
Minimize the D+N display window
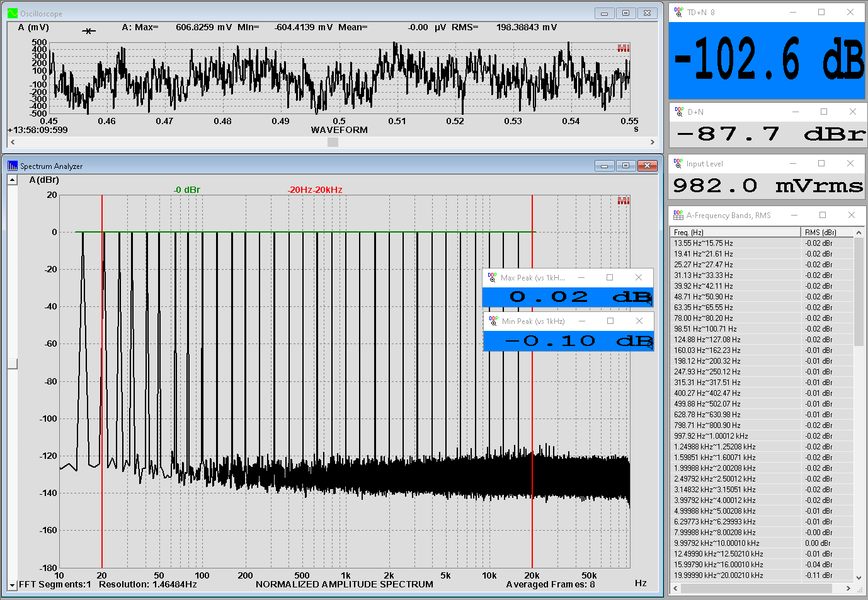tap(795, 112)
